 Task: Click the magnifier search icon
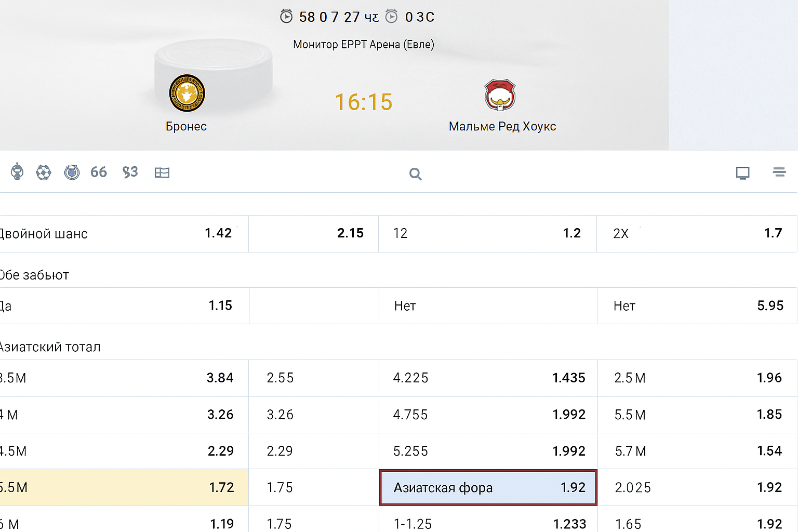click(415, 174)
